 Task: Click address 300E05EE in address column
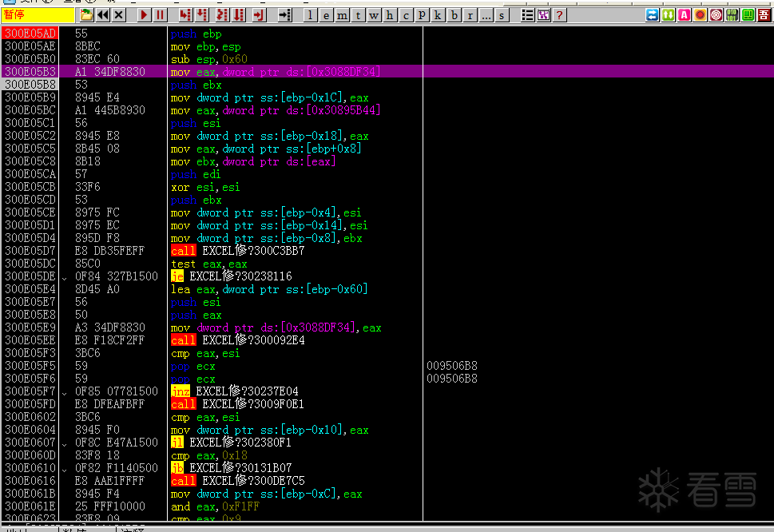[x=30, y=340]
